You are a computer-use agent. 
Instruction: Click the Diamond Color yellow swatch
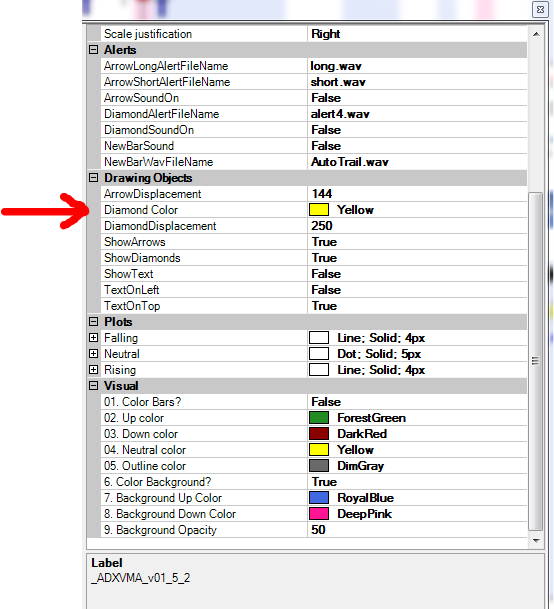click(319, 210)
